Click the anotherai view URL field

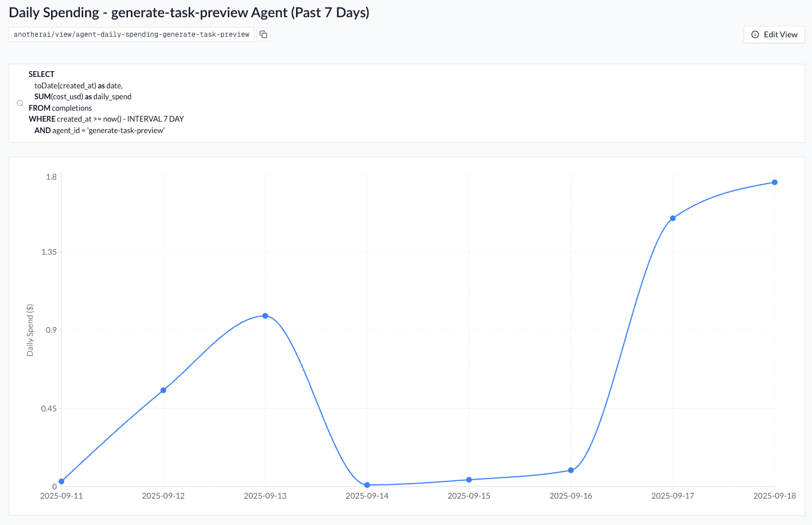pyautogui.click(x=130, y=34)
